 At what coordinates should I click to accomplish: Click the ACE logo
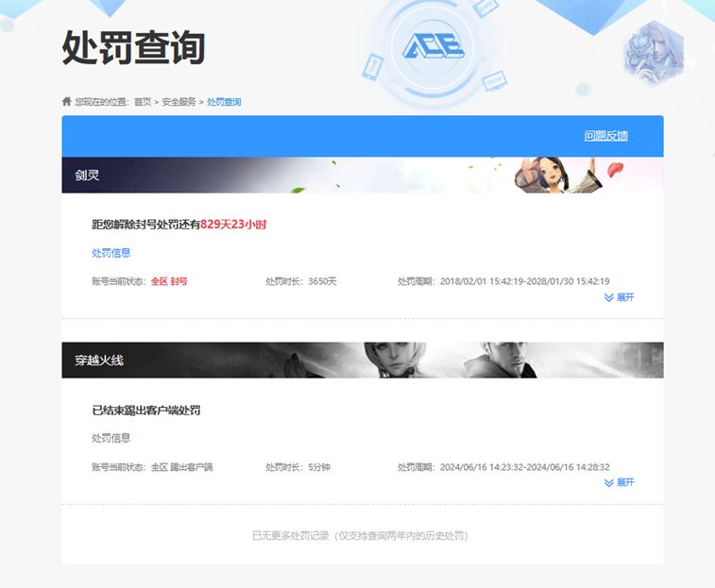(434, 46)
